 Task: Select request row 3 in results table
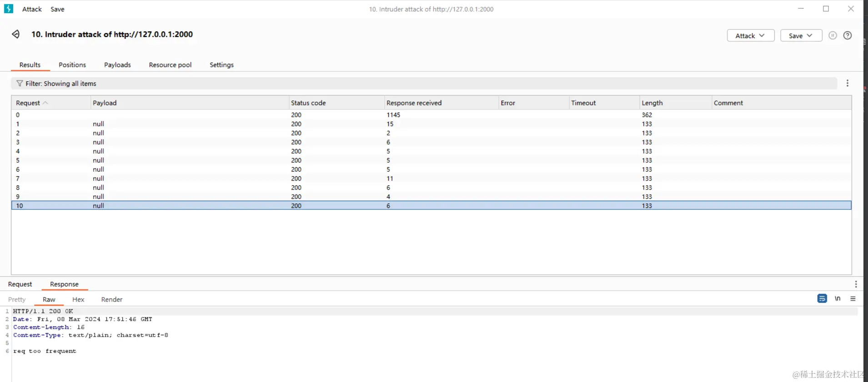431,142
